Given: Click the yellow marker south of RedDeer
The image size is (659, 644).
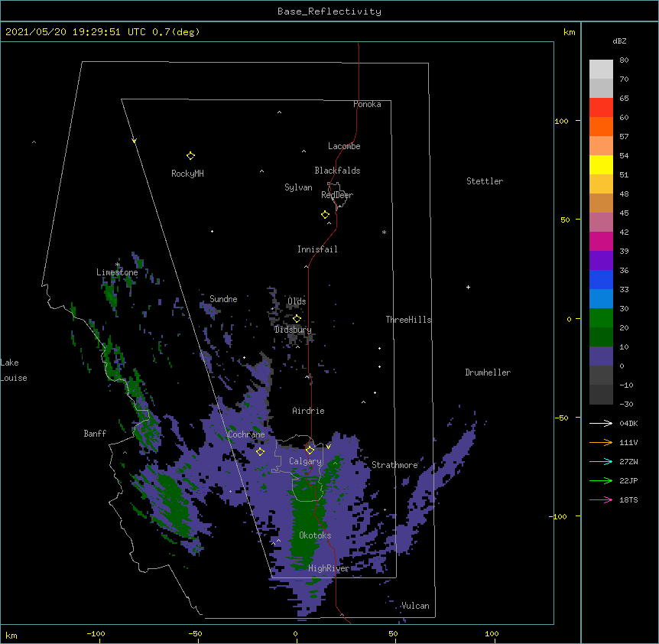Looking at the screenshot, I should tap(326, 215).
